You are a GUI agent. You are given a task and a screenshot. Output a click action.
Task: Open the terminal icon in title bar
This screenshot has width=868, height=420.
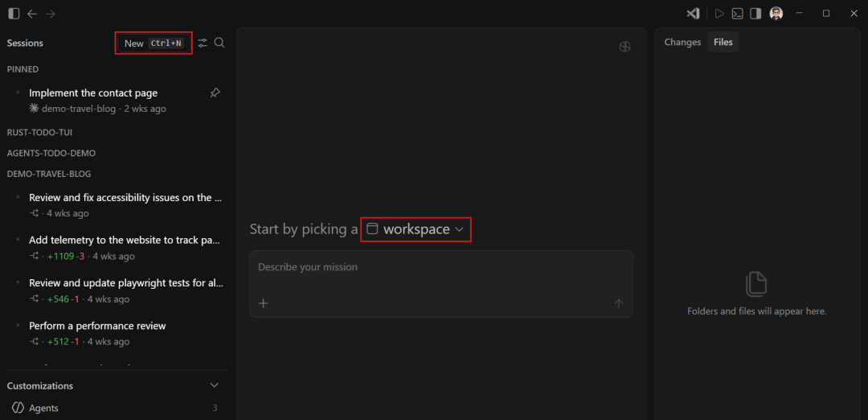pyautogui.click(x=737, y=14)
